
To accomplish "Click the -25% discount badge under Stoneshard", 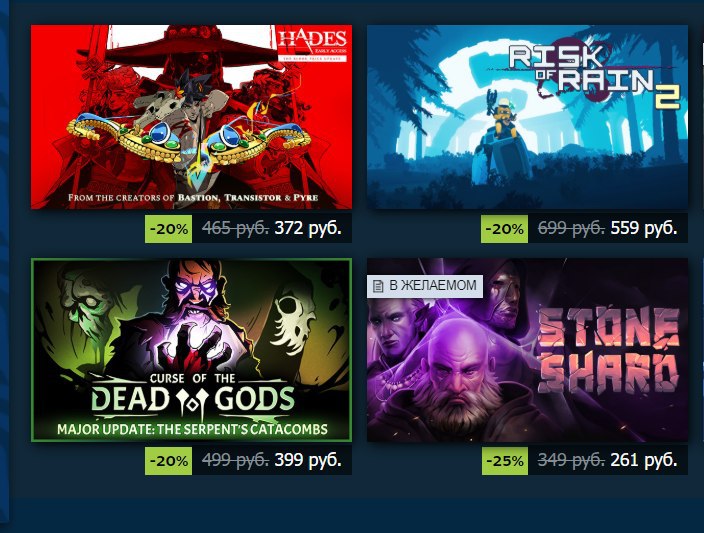I will point(505,461).
